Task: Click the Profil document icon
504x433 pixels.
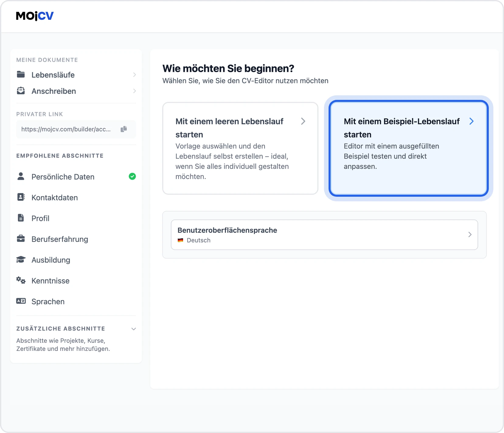Action: pyautogui.click(x=21, y=218)
